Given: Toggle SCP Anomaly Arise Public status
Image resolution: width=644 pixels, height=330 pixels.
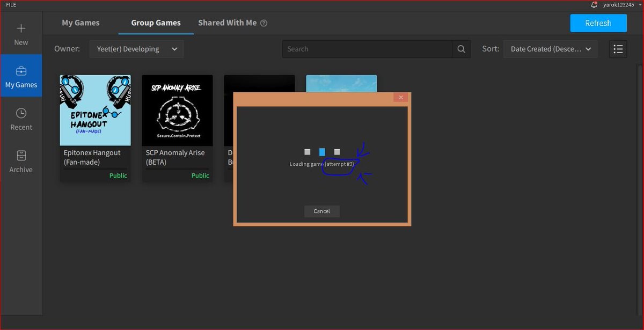Looking at the screenshot, I should [x=200, y=175].
